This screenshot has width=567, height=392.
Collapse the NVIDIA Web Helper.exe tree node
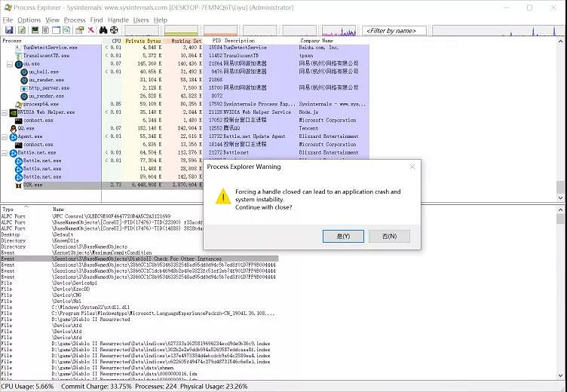[5, 112]
